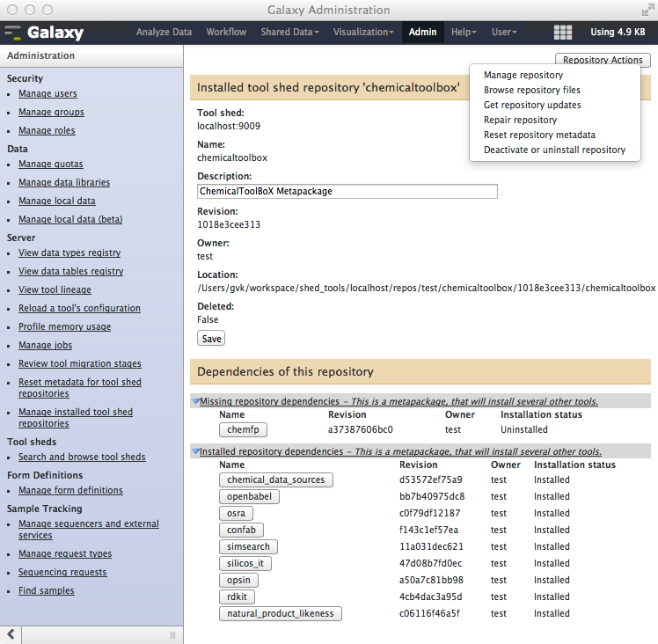Collapse the left panel with arrow icon
Image resolution: width=658 pixels, height=644 pixels.
coord(11,634)
